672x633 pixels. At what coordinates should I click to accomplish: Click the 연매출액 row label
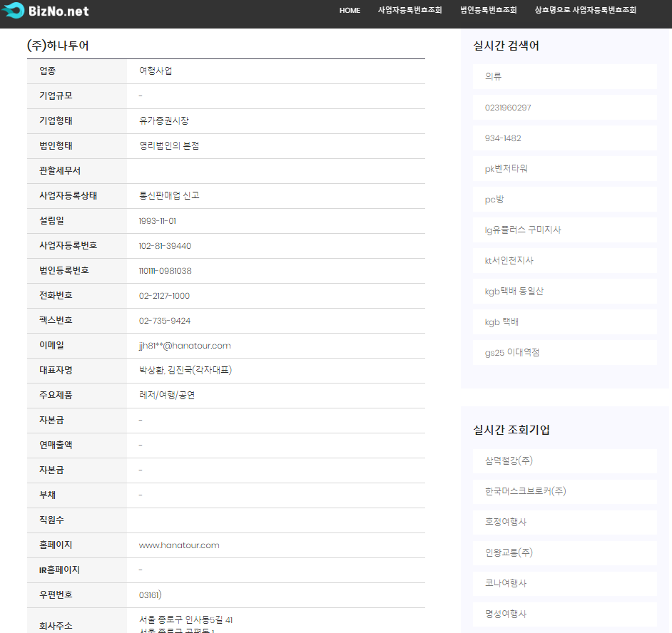(x=56, y=445)
